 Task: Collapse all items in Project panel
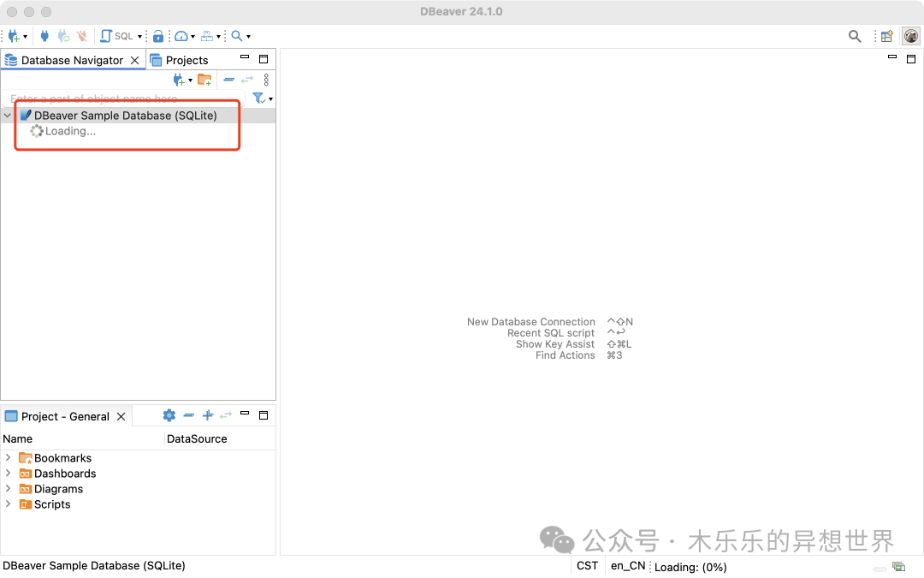(188, 415)
